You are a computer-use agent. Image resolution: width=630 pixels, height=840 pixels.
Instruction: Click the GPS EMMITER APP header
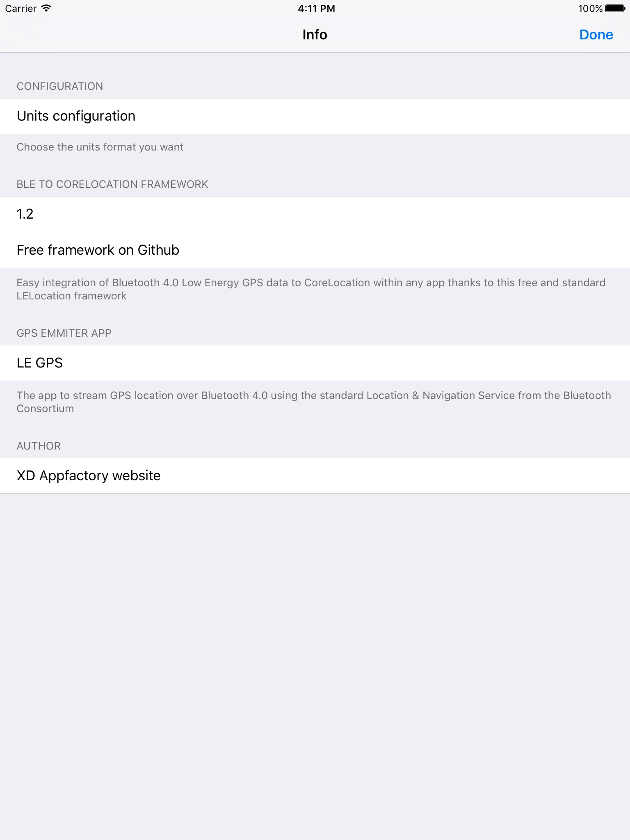tap(64, 333)
